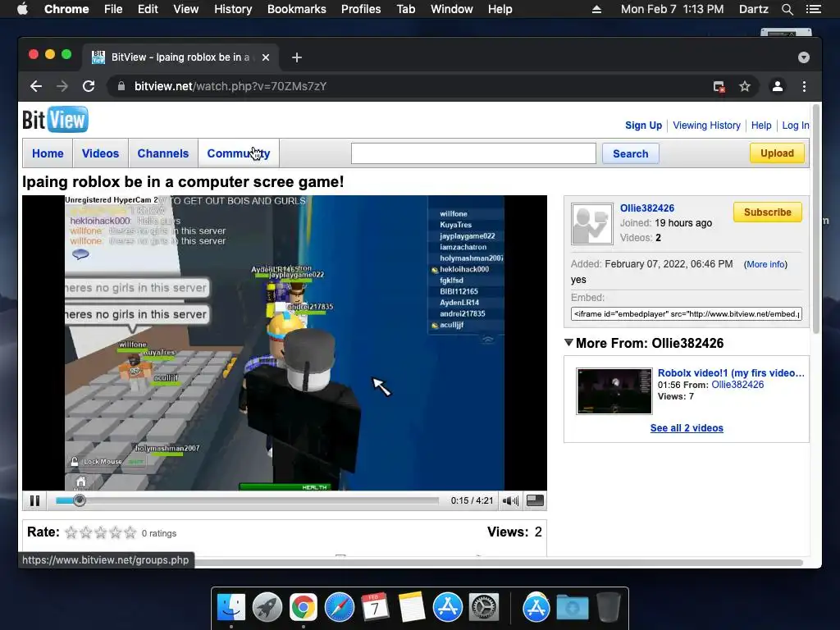Open the Apple menu
840x630 pixels.
click(22, 9)
